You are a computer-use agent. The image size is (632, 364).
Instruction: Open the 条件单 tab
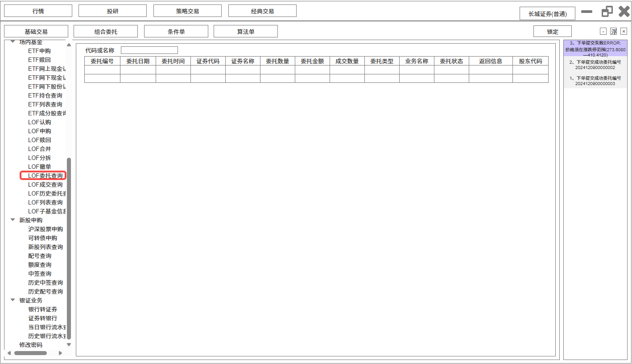176,32
